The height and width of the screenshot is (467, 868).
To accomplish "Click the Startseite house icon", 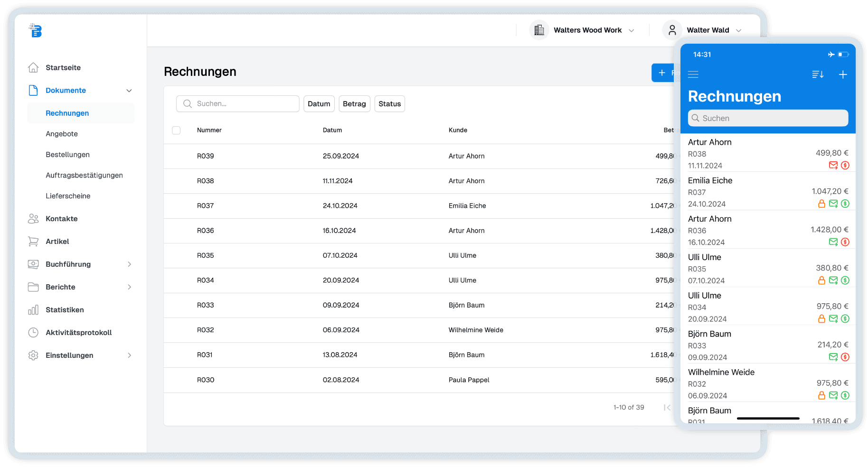I will tap(33, 67).
